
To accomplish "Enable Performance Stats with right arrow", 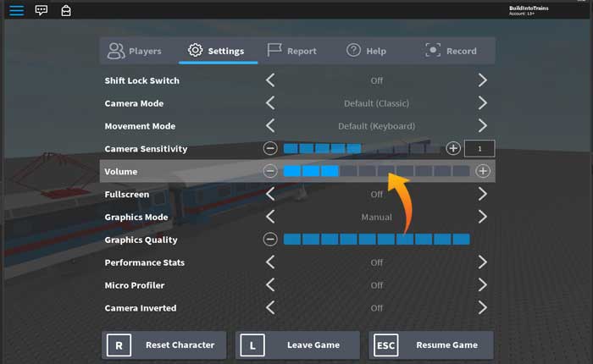I will [x=482, y=262].
